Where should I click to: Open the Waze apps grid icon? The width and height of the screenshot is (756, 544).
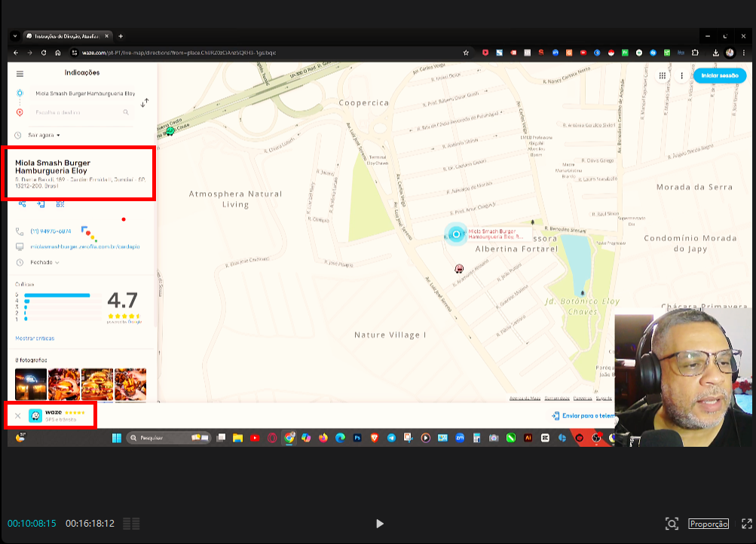click(663, 75)
